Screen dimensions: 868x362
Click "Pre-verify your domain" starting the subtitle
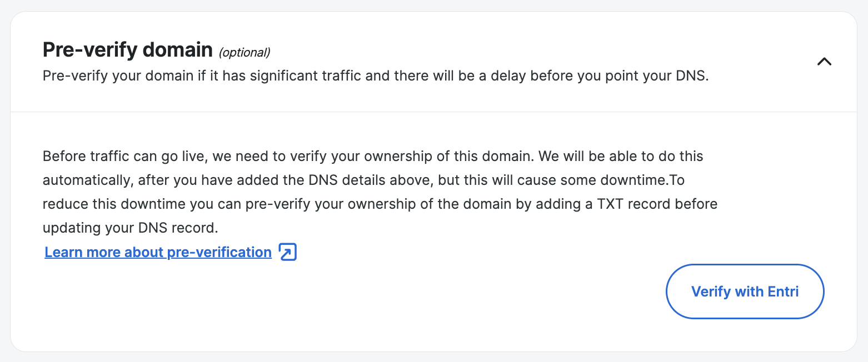[109, 76]
